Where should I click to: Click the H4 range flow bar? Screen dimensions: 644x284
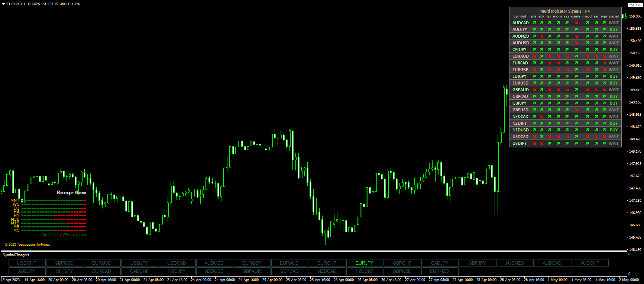coord(54,212)
